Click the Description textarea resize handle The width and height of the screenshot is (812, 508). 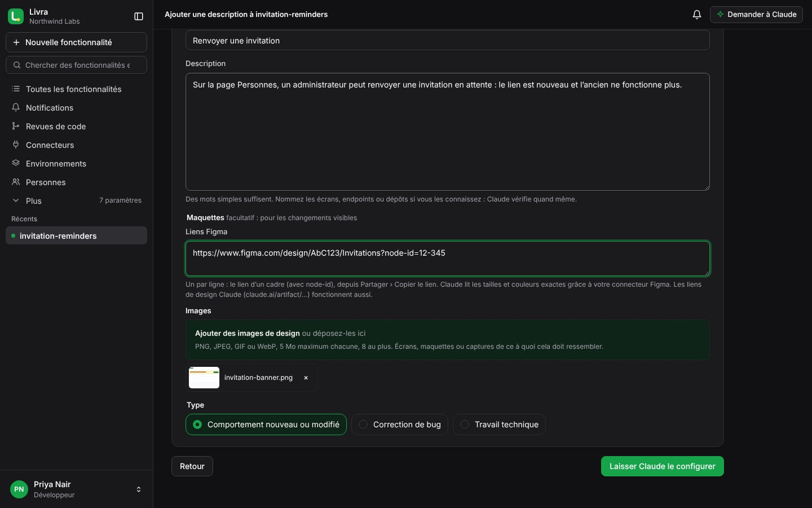point(706,187)
